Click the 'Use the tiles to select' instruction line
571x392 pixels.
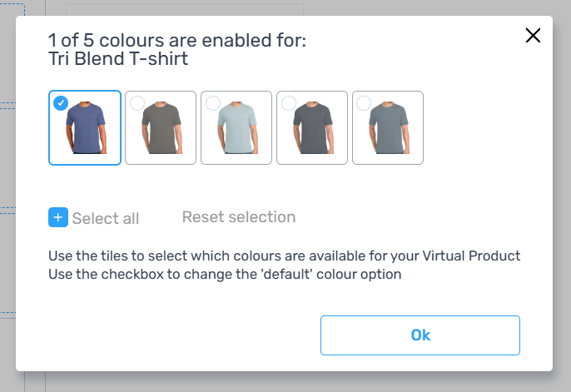(285, 256)
